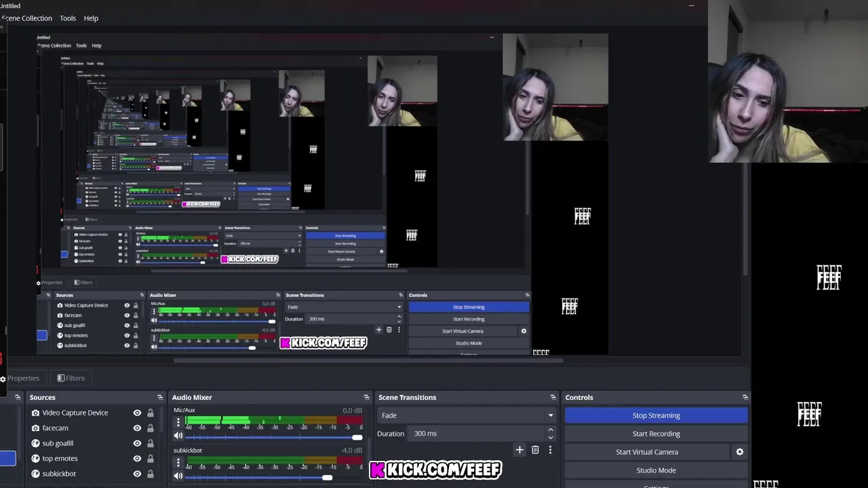Click the Duration 300 ms field
868x488 pixels.
click(x=477, y=434)
